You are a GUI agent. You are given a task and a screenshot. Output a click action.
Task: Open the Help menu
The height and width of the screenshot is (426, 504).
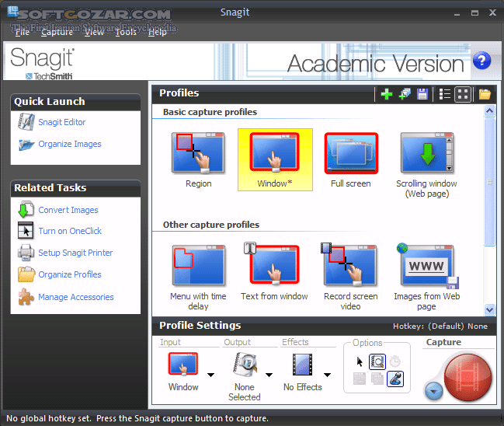click(157, 32)
